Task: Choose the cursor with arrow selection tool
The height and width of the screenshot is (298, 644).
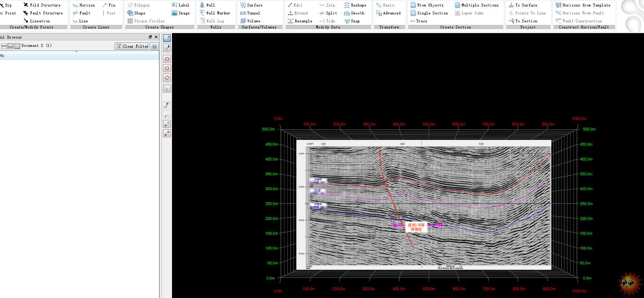Action: 167,47
